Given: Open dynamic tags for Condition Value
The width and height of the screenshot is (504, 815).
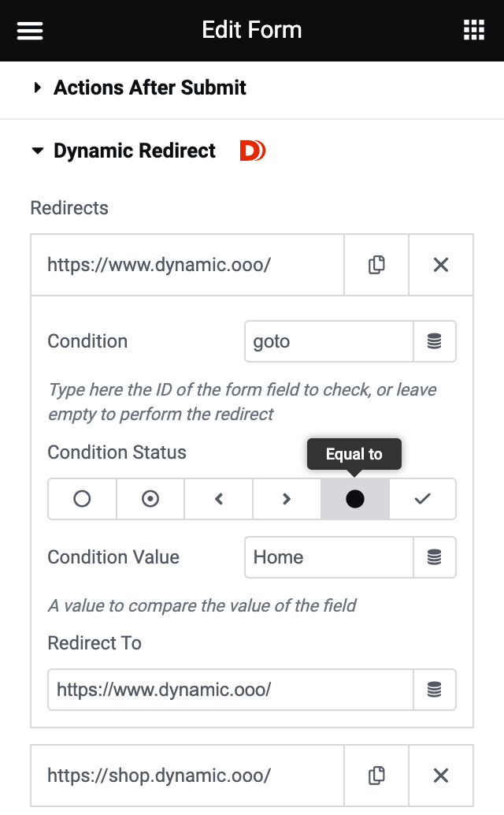Looking at the screenshot, I should (x=435, y=557).
